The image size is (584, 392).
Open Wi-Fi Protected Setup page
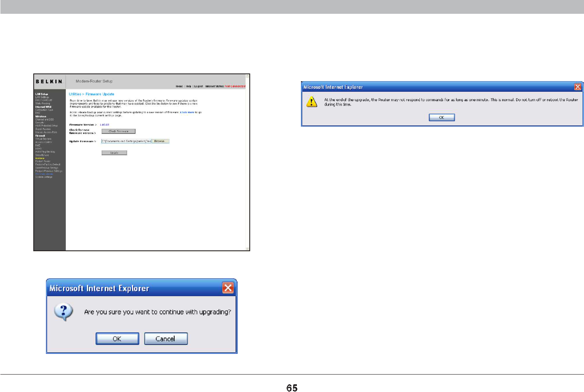tap(46, 126)
